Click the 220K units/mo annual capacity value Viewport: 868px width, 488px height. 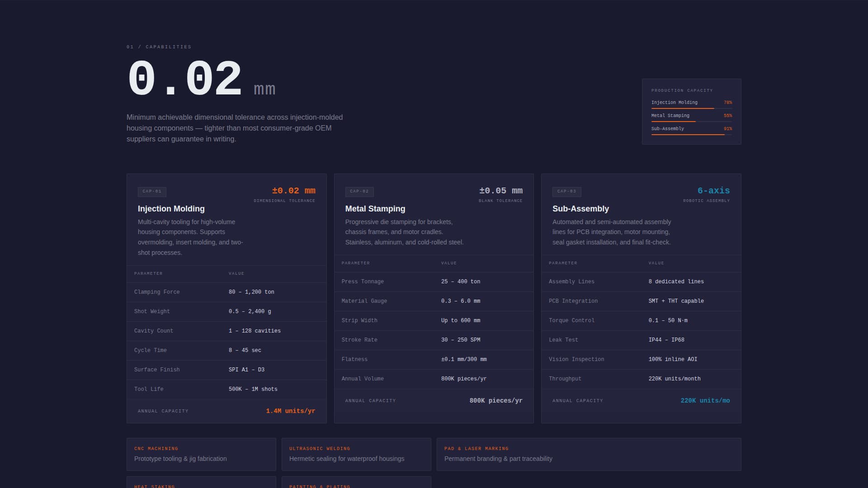pyautogui.click(x=706, y=400)
